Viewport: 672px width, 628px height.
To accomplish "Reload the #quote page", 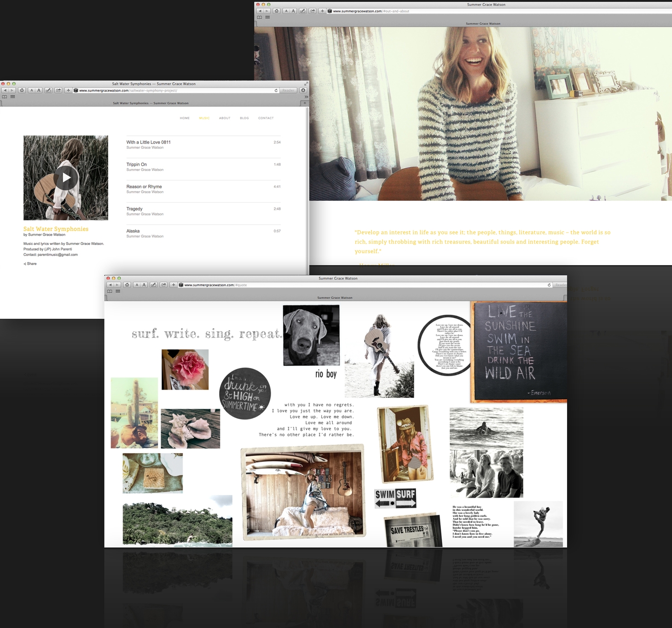I will pyautogui.click(x=549, y=285).
